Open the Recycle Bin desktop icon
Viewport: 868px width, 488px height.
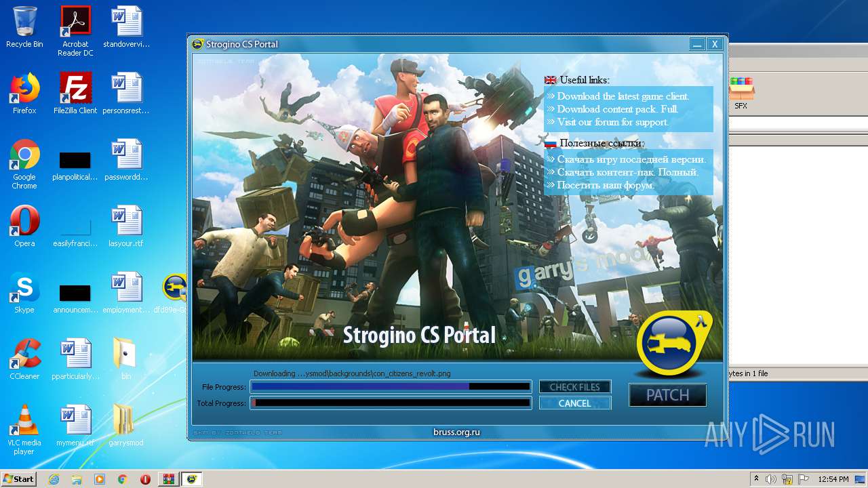click(24, 27)
